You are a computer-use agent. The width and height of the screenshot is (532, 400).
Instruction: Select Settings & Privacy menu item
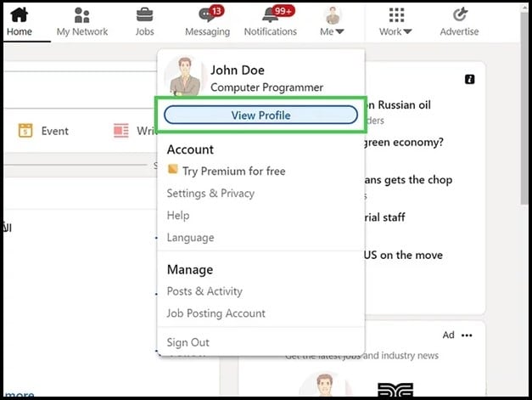point(210,193)
